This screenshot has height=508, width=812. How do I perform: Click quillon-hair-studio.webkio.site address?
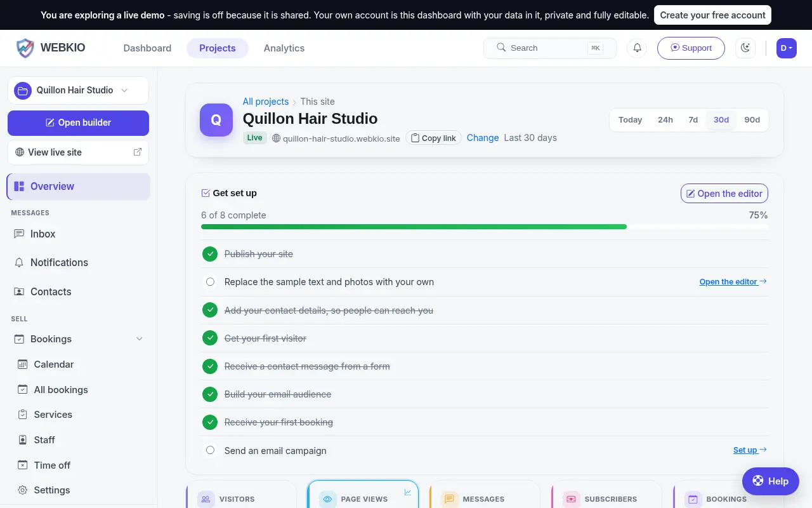341,138
